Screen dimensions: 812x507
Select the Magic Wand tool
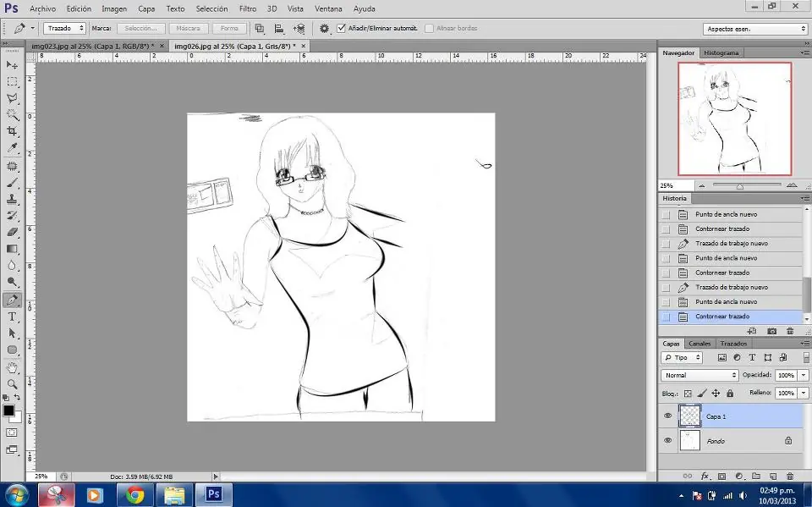tap(12, 114)
